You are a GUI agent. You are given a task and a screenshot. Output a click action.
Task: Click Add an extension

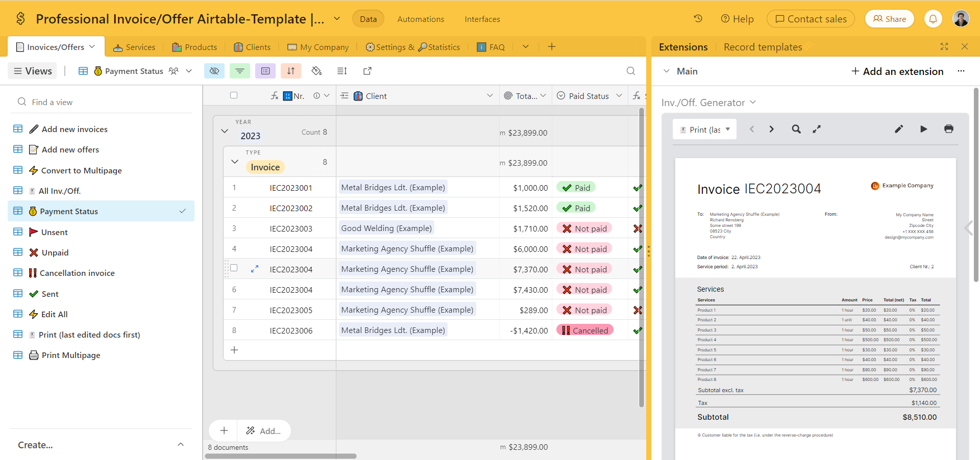coord(897,71)
